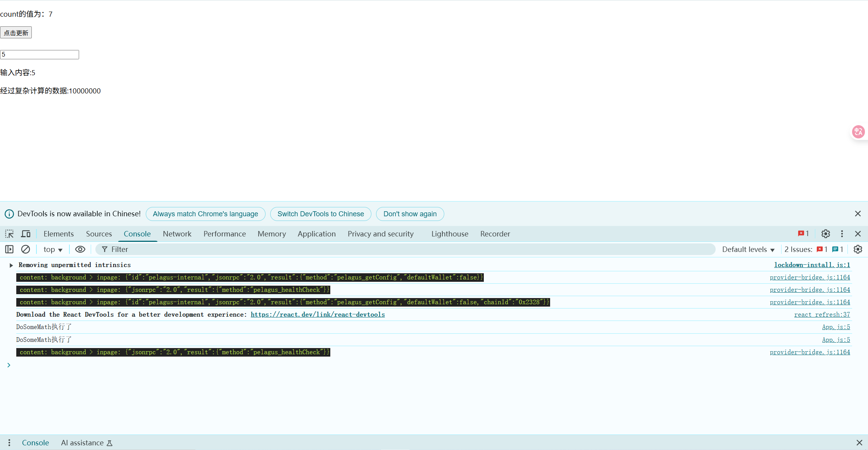The width and height of the screenshot is (868, 450).
Task: Toggle live expression eye icon
Action: [80, 249]
